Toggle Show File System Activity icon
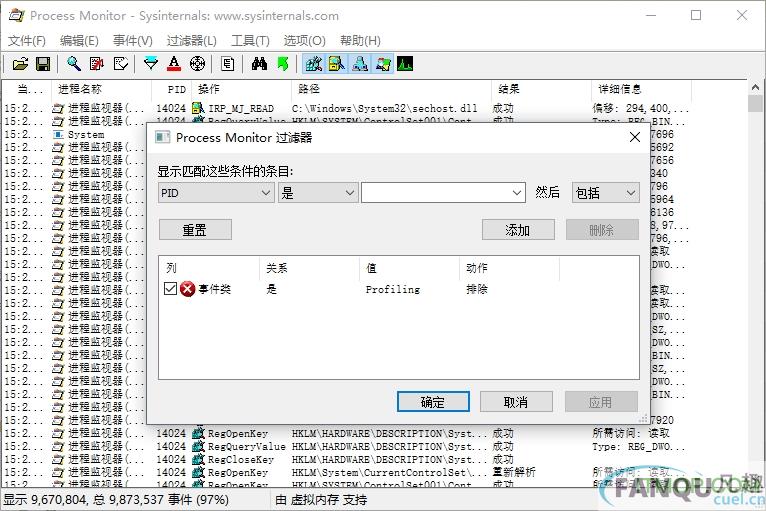This screenshot has width=766, height=511. pyautogui.click(x=337, y=64)
